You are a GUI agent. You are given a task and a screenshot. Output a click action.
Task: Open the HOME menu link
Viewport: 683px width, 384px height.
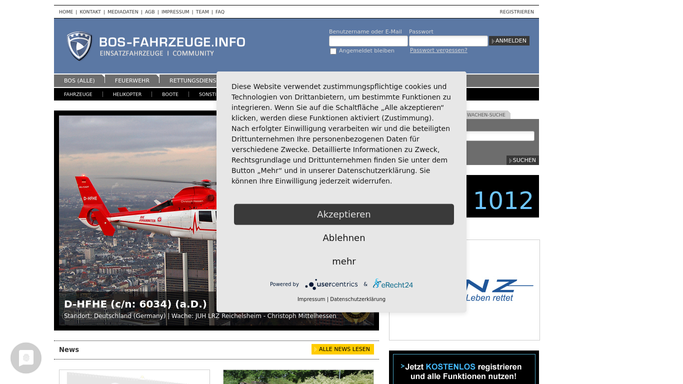coord(66,12)
